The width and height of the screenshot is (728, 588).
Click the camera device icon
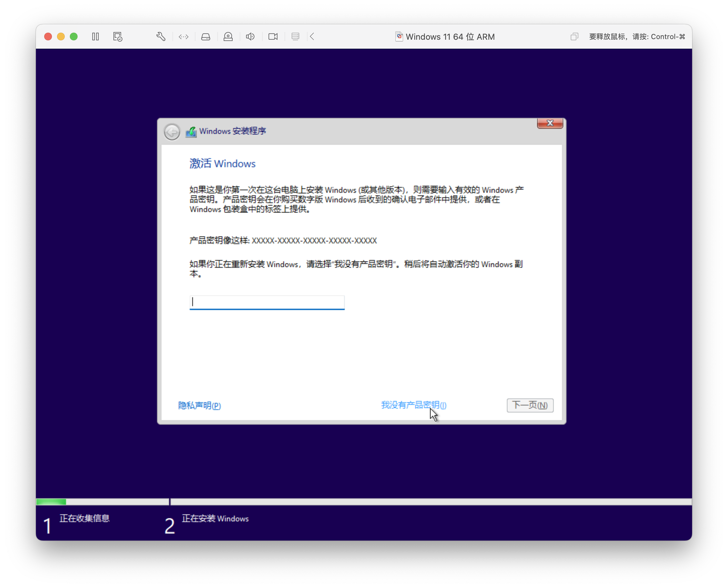click(273, 37)
